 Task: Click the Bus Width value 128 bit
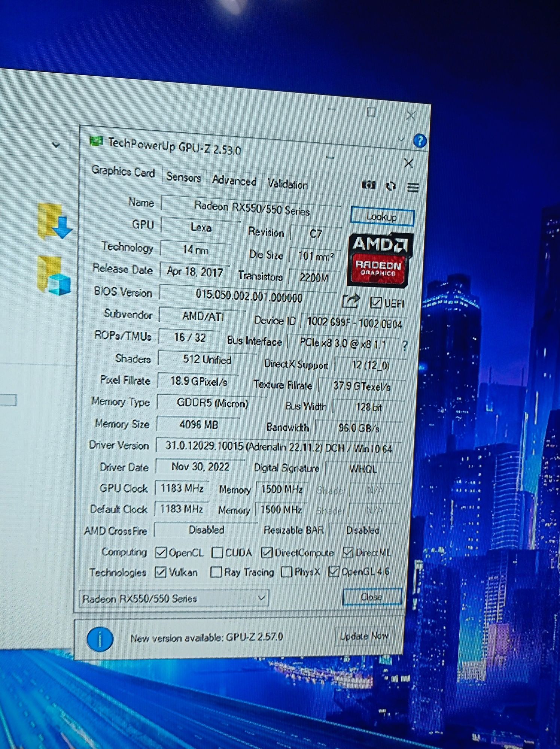point(369,407)
